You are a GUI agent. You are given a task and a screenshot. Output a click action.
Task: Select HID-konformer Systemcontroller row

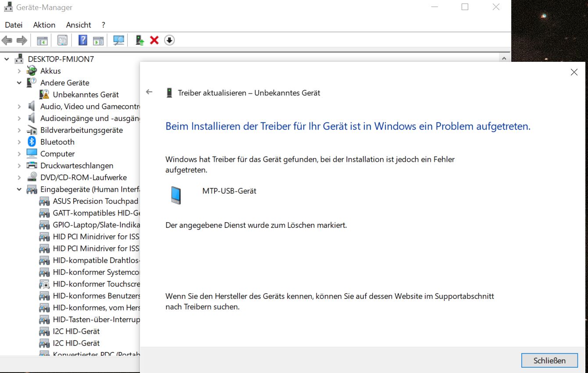click(96, 272)
